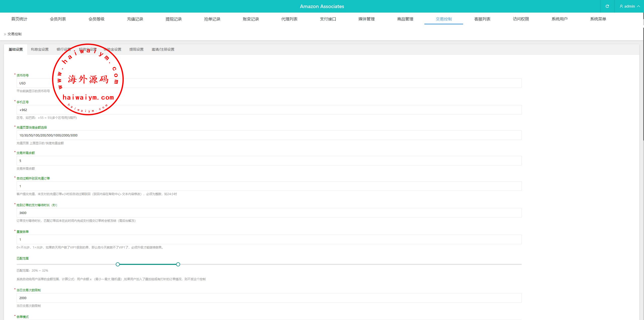Open the 会员列表 menu
Image resolution: width=644 pixels, height=320 pixels.
58,19
